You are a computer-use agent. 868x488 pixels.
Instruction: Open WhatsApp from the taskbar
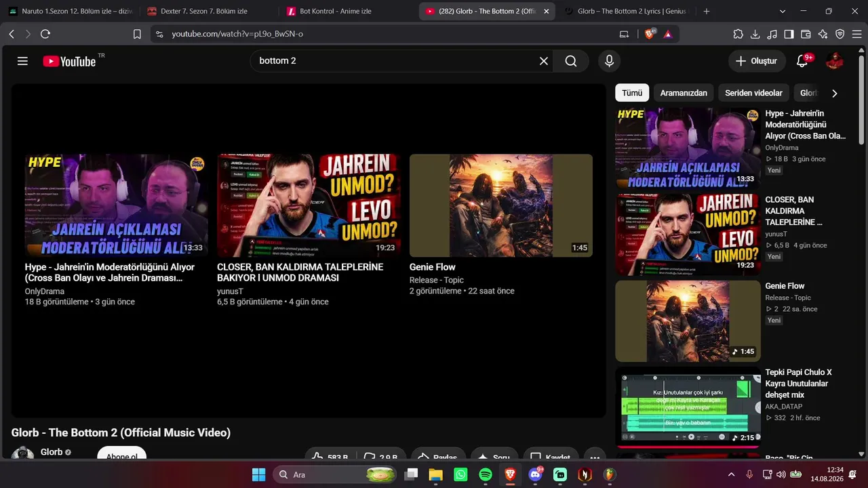point(460,474)
